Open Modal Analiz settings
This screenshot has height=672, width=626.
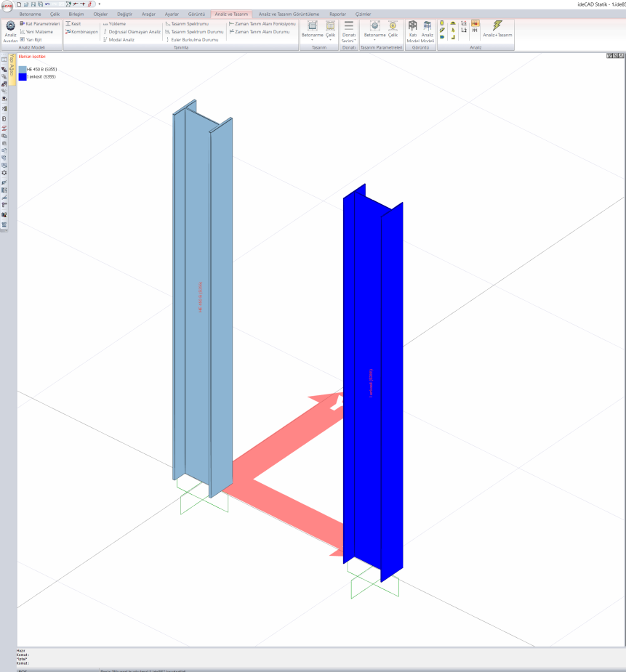[x=119, y=39]
